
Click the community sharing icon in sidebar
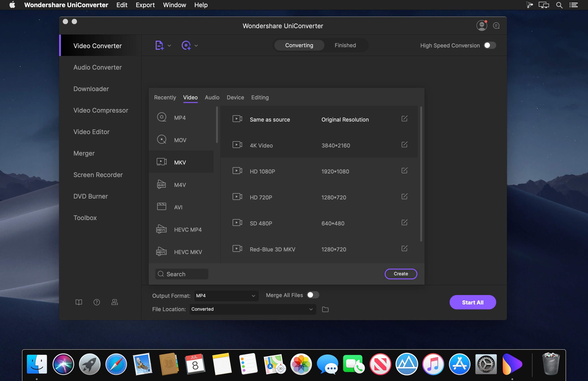tap(114, 302)
